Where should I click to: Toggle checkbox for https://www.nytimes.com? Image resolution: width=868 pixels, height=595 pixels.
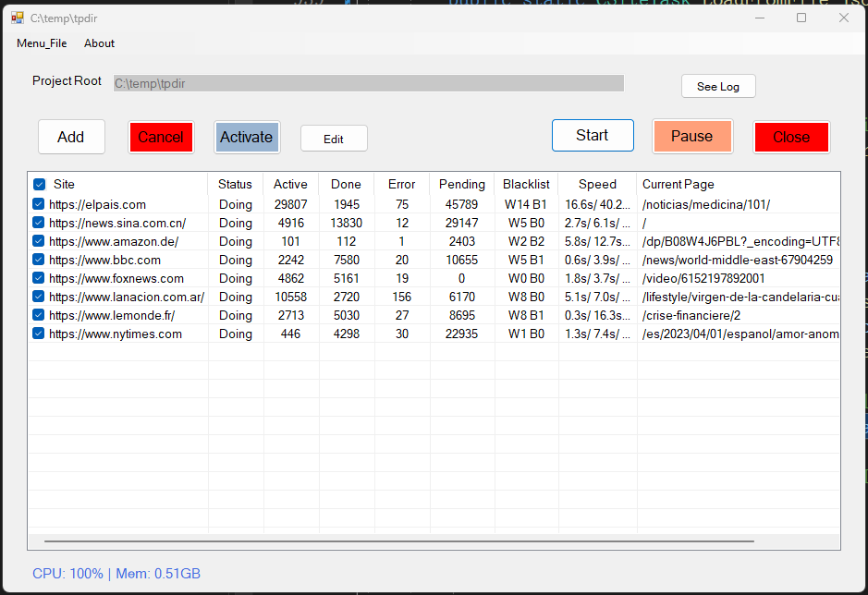(x=38, y=334)
